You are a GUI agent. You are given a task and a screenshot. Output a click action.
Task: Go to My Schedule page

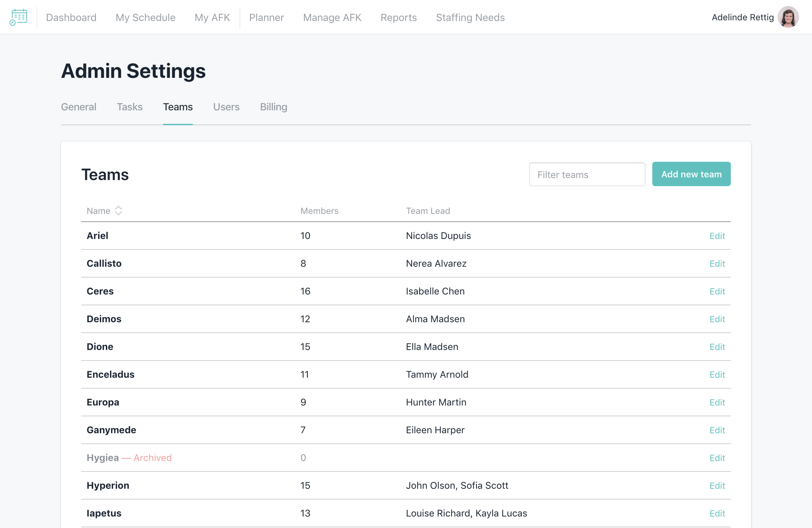point(145,17)
